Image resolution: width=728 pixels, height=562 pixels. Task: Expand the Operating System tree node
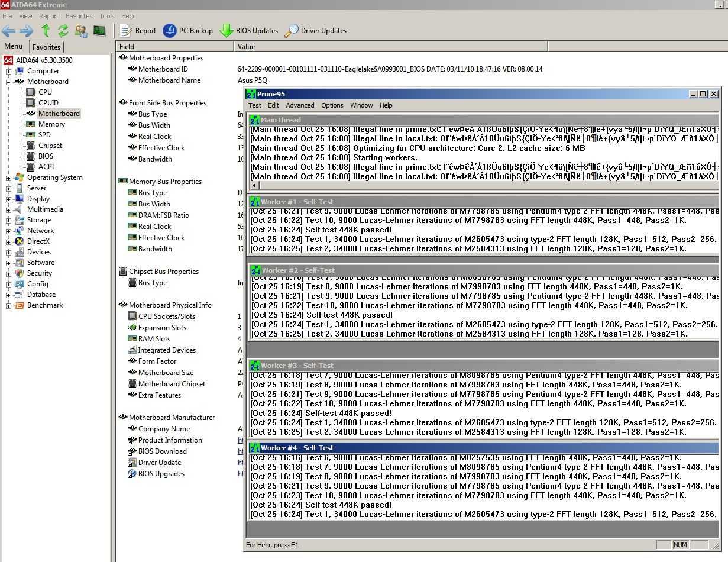[9, 177]
